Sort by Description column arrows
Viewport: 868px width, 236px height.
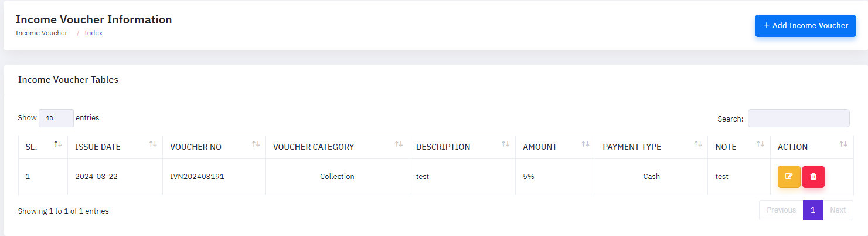(505, 144)
